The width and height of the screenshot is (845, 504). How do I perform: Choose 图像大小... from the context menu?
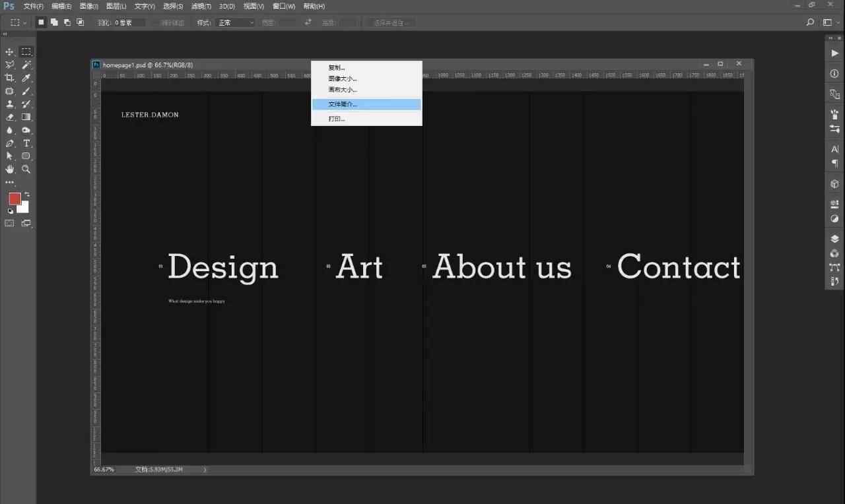tap(366, 79)
